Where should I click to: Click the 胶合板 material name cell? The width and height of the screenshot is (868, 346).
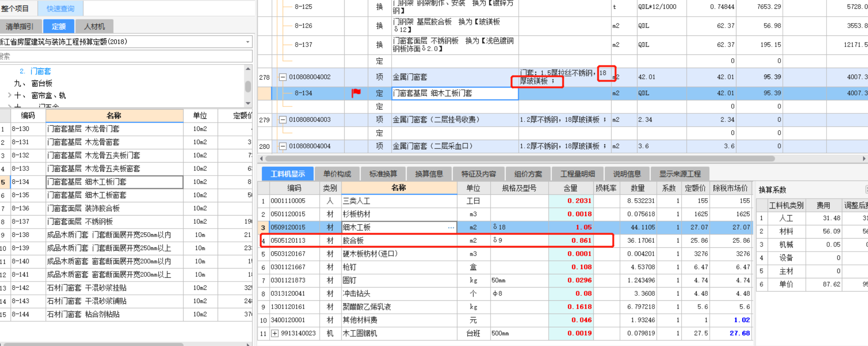399,240
